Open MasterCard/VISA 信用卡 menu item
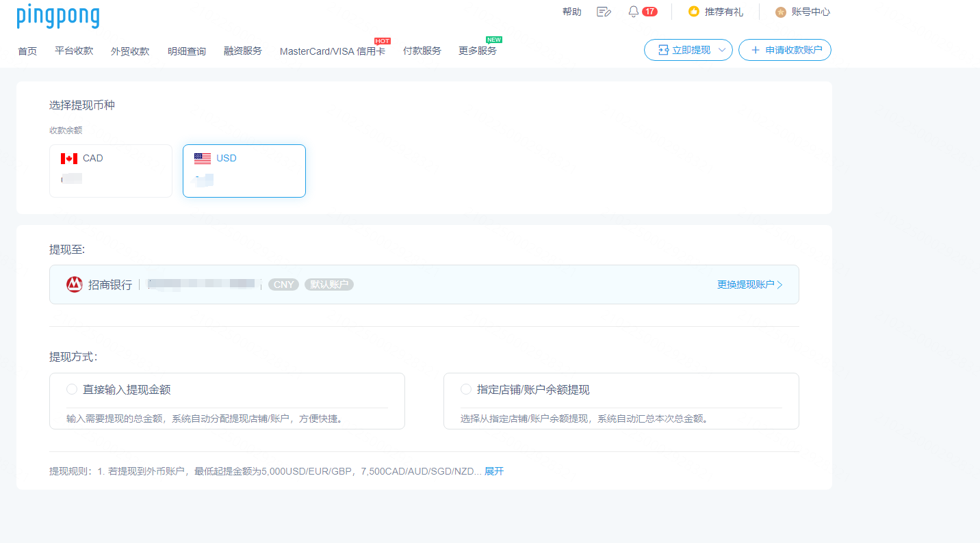 pyautogui.click(x=332, y=51)
